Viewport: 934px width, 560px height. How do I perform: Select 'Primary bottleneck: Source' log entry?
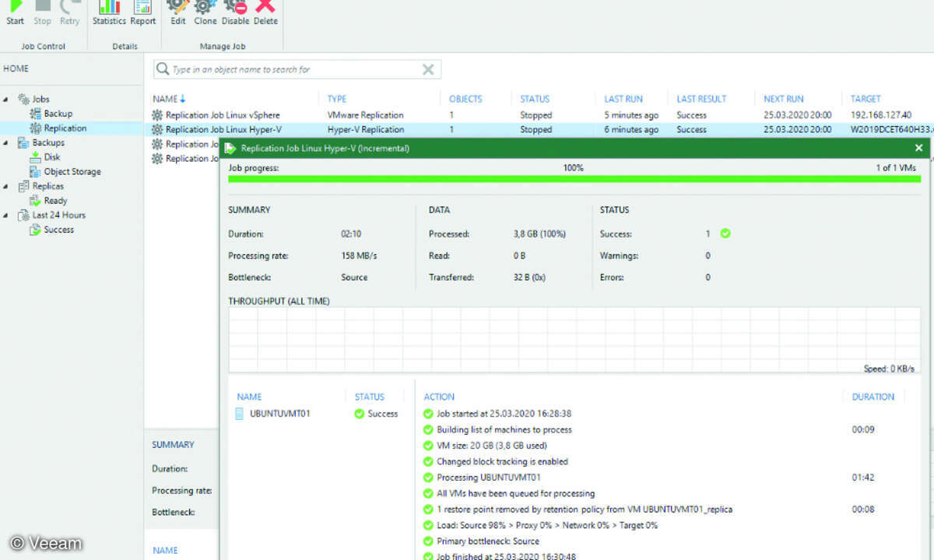[481, 541]
